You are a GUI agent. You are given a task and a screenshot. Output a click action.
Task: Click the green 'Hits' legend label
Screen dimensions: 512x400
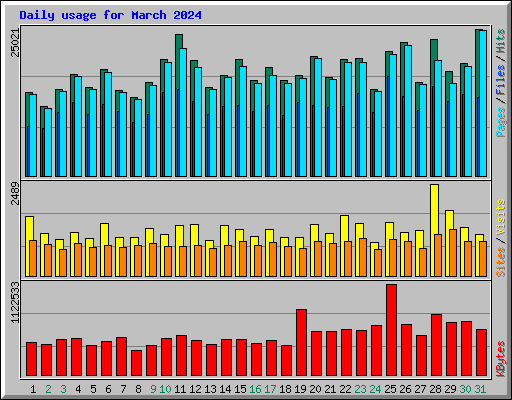[x=501, y=41]
